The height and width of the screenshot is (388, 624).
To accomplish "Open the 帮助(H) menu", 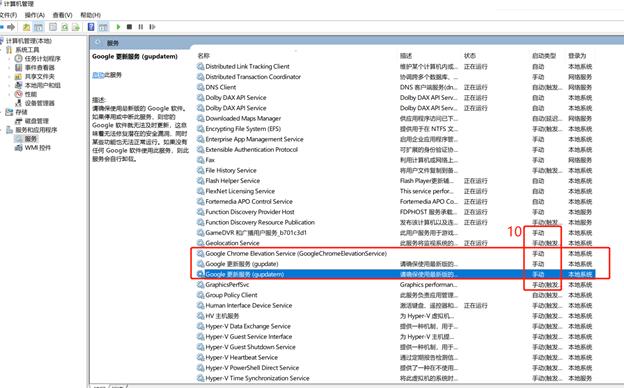I will [x=90, y=15].
